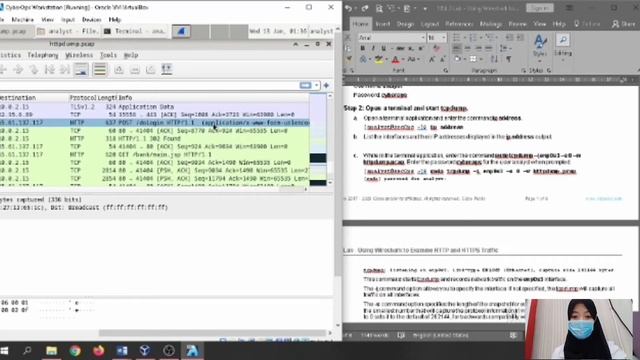This screenshot has width=640, height=360.
Task: Switch to Terminal window in VM panel
Action: coord(135,31)
